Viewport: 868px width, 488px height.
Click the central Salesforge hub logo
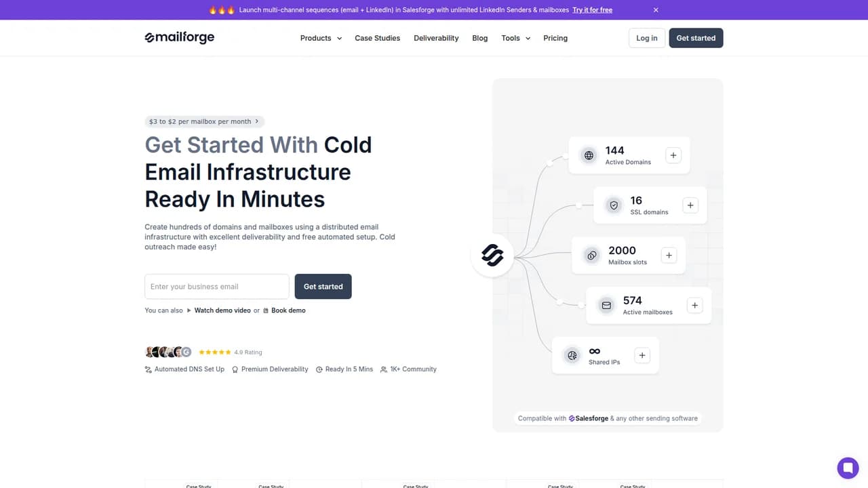[x=492, y=256]
